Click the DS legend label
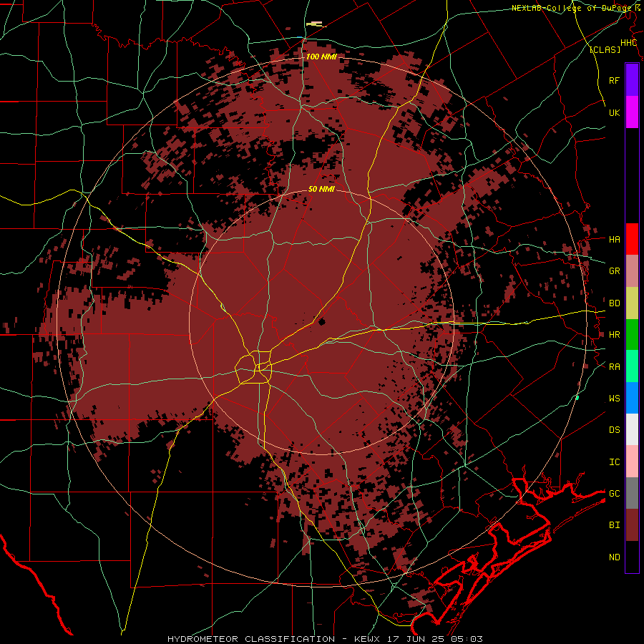Screen dimensions: 644x644 [x=615, y=430]
